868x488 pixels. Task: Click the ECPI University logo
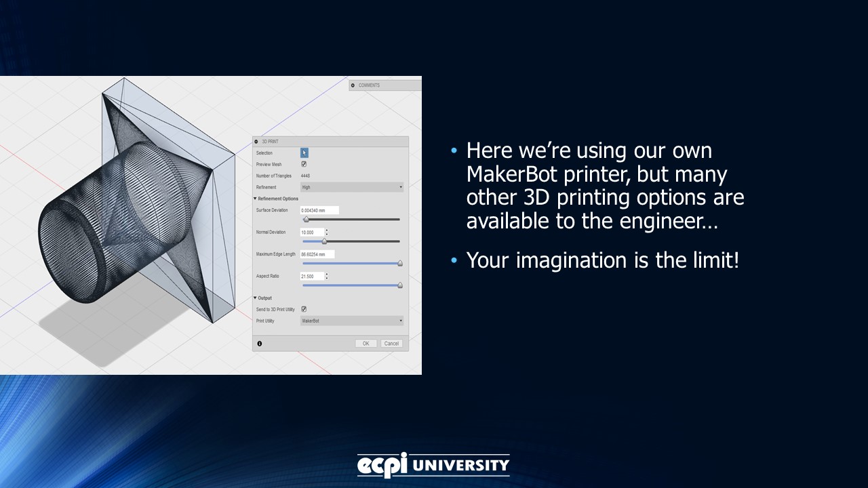click(434, 466)
